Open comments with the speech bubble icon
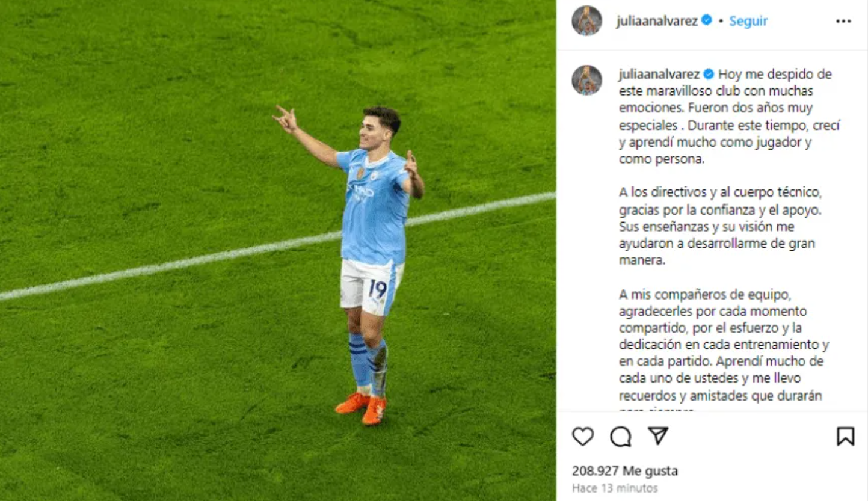868x501 pixels. (x=620, y=437)
